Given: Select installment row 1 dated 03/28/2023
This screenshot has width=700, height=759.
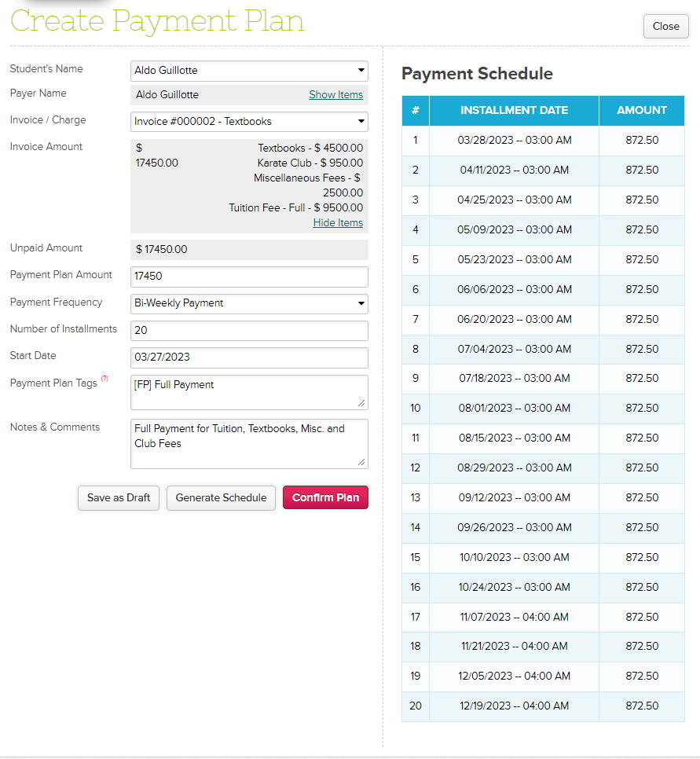Looking at the screenshot, I should pos(514,140).
